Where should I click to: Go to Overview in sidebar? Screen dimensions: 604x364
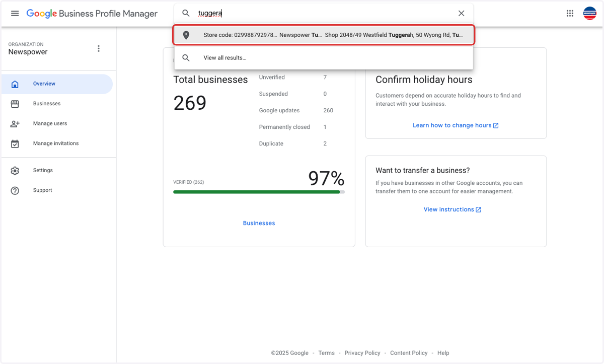pos(57,84)
